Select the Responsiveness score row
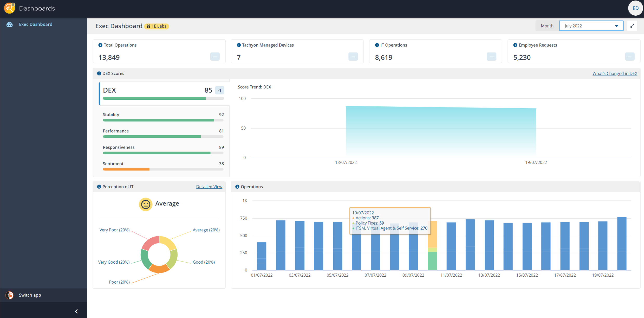Viewport: 644px width, 318px height. pos(163,150)
